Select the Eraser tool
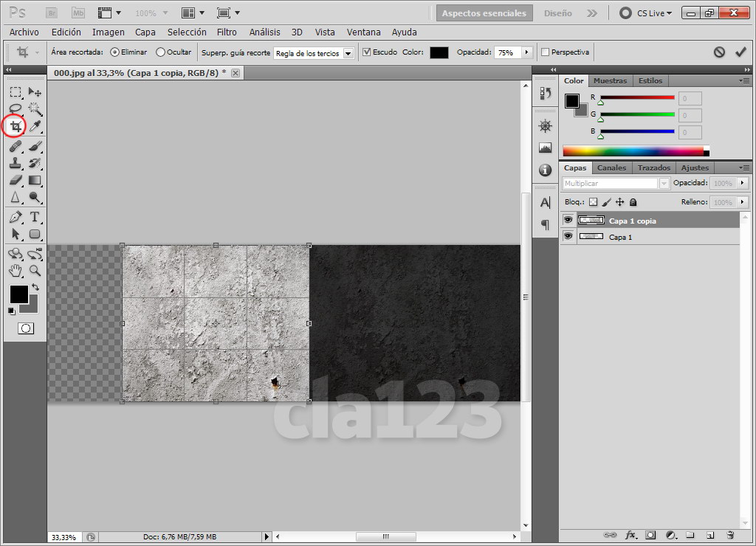 tap(16, 180)
